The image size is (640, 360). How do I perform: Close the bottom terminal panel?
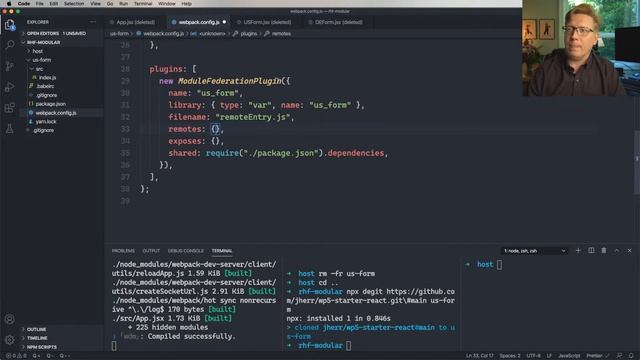pos(629,251)
